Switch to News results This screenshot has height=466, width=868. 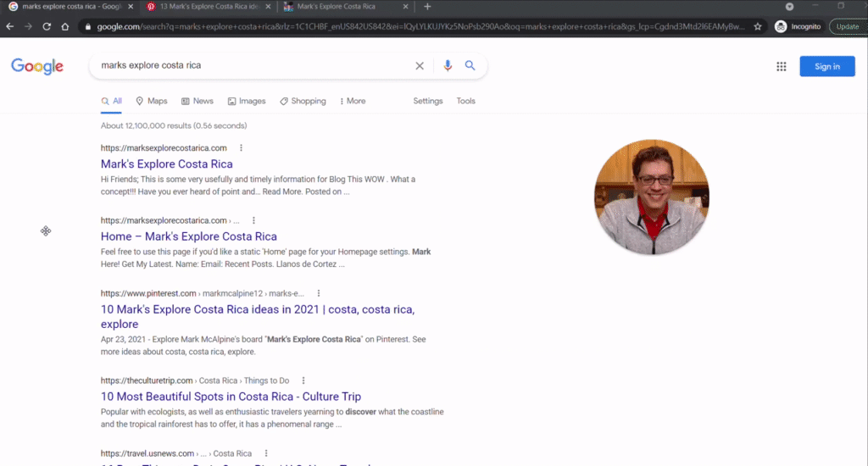pyautogui.click(x=197, y=102)
